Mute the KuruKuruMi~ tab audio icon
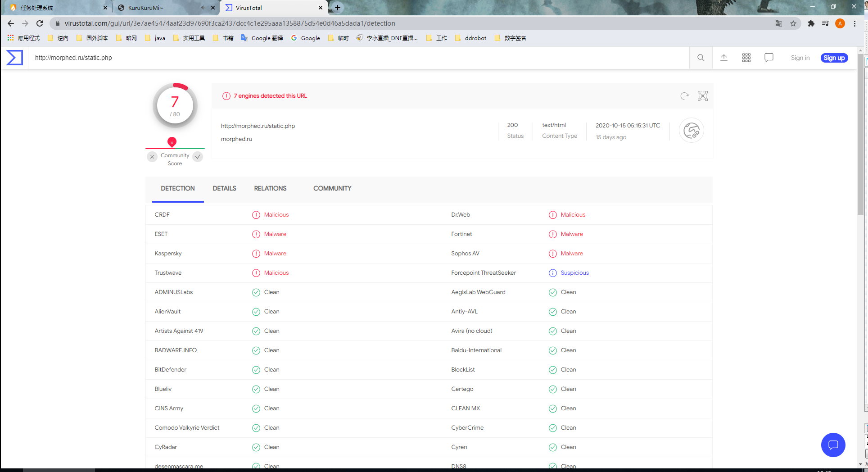 click(x=203, y=8)
